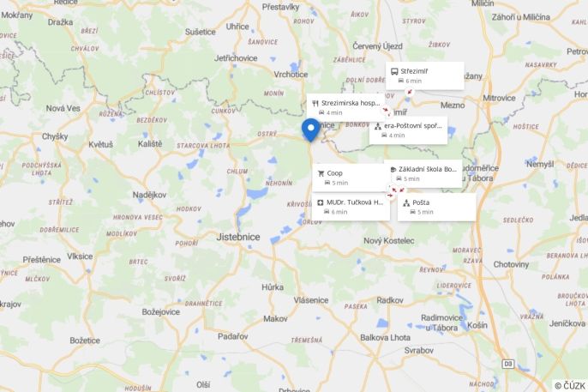This screenshot has height=392, width=588.
Task: Click the Pošta post office icon
Action: click(x=406, y=203)
